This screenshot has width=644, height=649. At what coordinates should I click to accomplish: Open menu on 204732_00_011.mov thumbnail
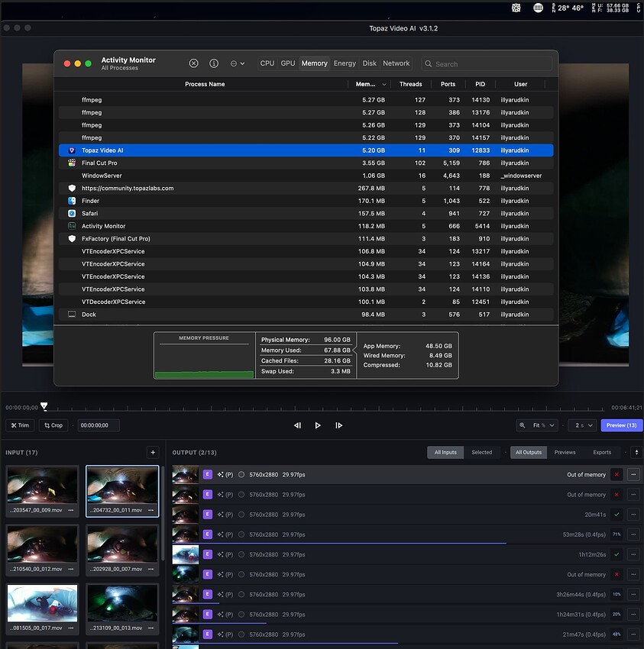150,510
